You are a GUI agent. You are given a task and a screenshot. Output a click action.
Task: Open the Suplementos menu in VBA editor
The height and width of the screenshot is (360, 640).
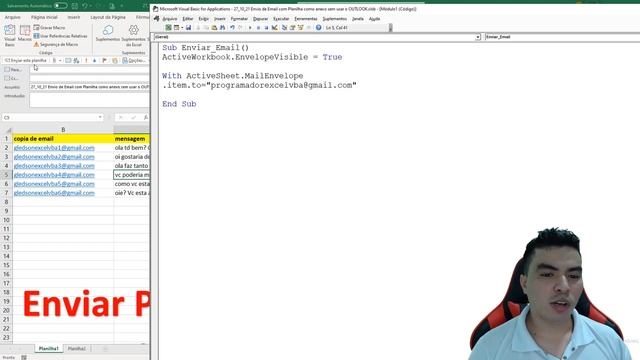334,19
